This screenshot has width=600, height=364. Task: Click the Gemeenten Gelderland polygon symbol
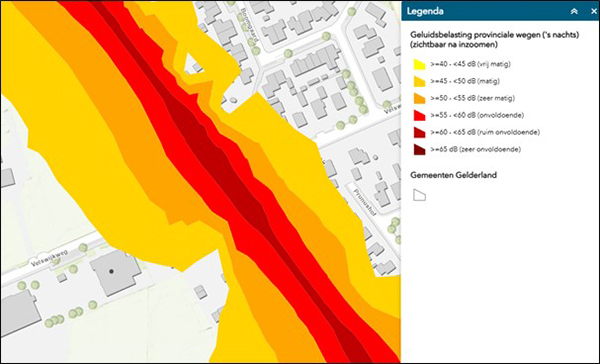click(x=419, y=195)
